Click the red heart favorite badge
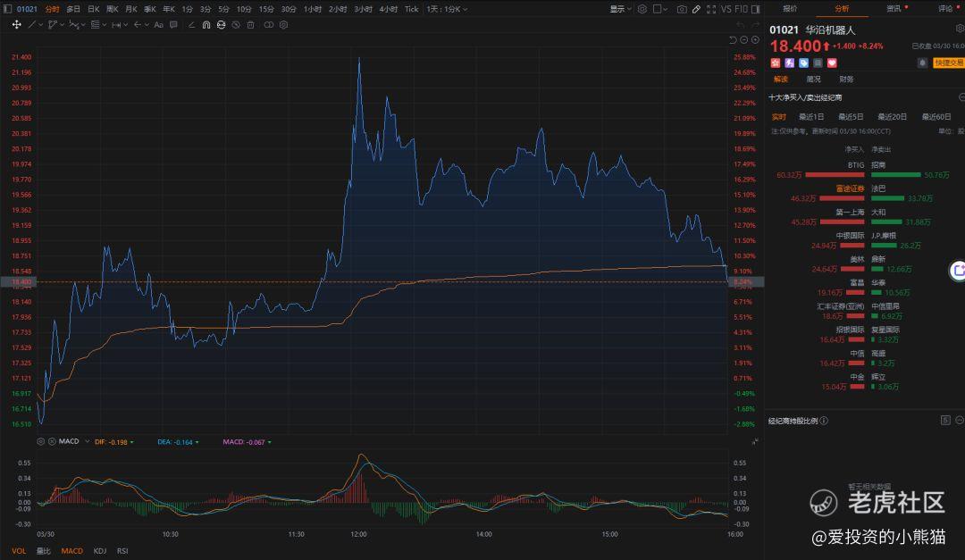This screenshot has height=560, width=965. (x=832, y=63)
